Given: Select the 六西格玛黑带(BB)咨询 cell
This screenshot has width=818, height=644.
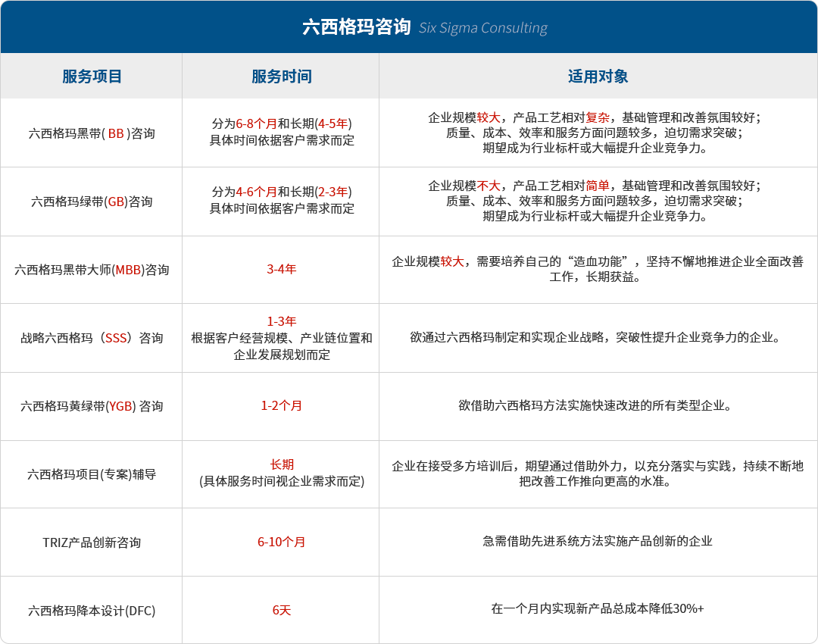Looking at the screenshot, I should pos(92,133).
